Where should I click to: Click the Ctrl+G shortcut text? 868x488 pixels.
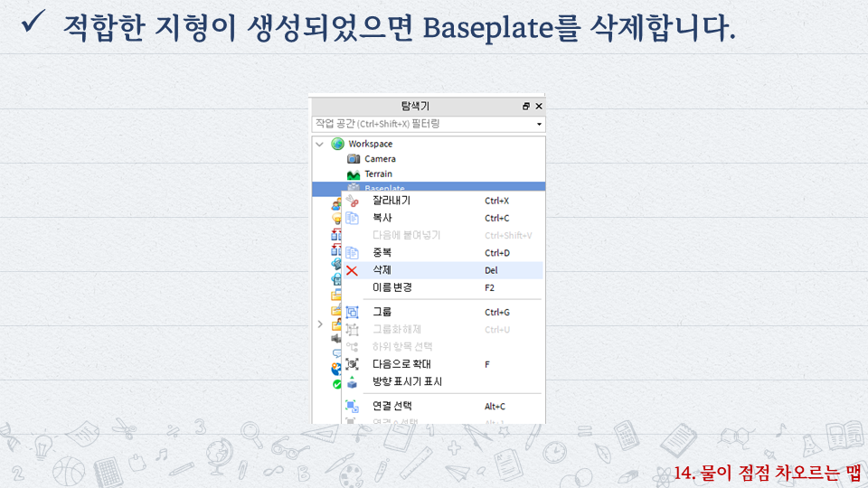coord(497,313)
